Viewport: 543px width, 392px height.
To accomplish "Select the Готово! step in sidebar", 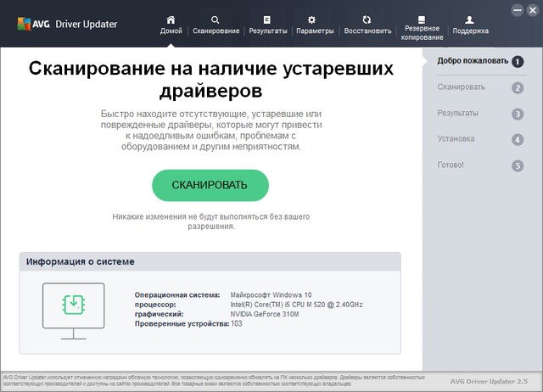I will [x=451, y=165].
